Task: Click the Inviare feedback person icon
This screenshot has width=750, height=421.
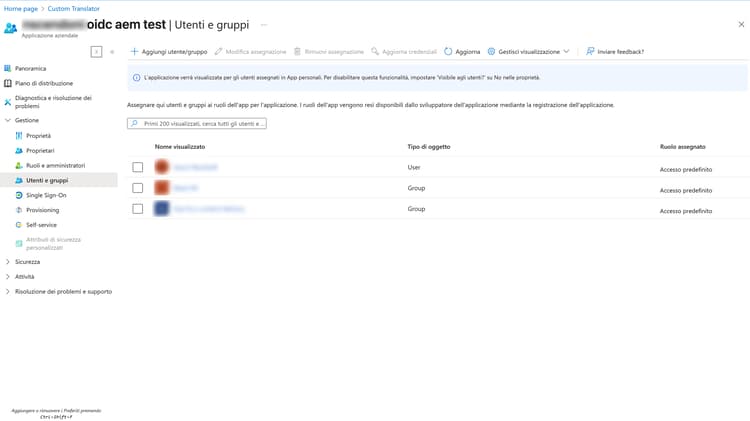Action: click(x=590, y=51)
